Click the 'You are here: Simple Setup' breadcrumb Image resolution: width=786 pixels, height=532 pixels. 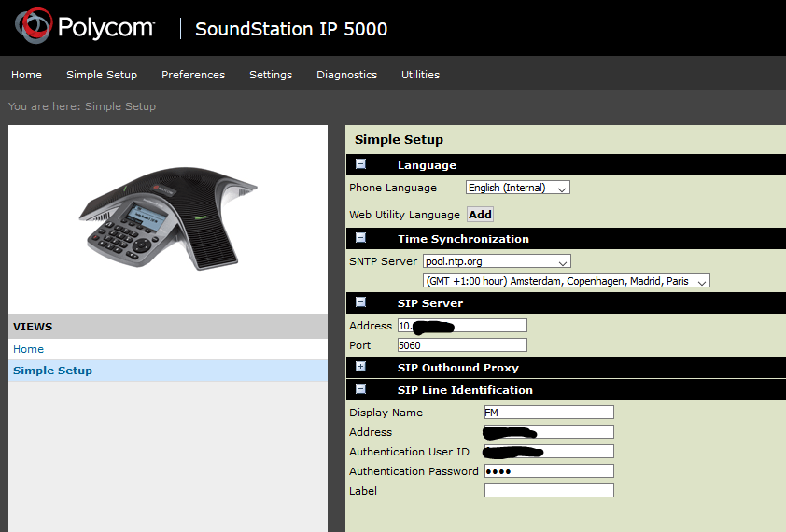point(82,106)
